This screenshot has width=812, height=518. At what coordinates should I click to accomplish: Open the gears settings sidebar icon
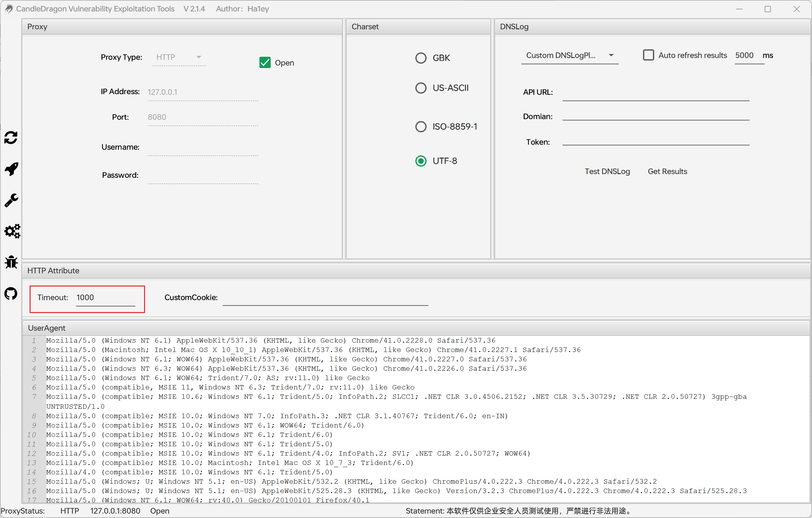point(12,231)
